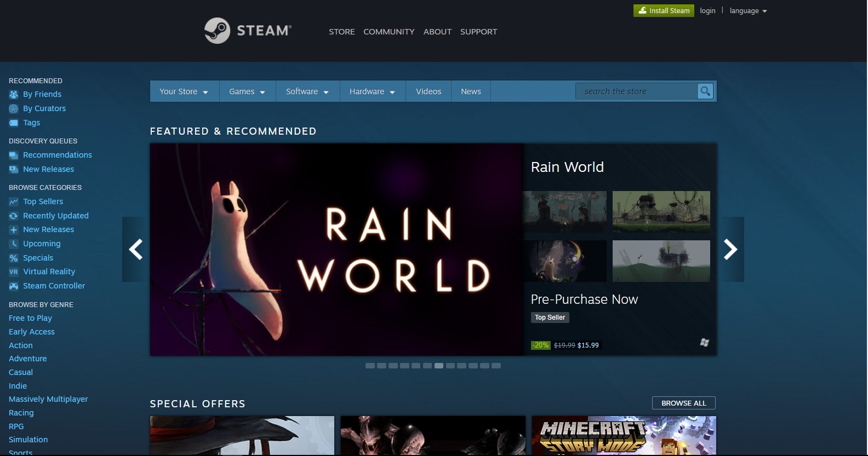The image size is (868, 456).
Task: Expand the Hardware menu
Action: 373,91
